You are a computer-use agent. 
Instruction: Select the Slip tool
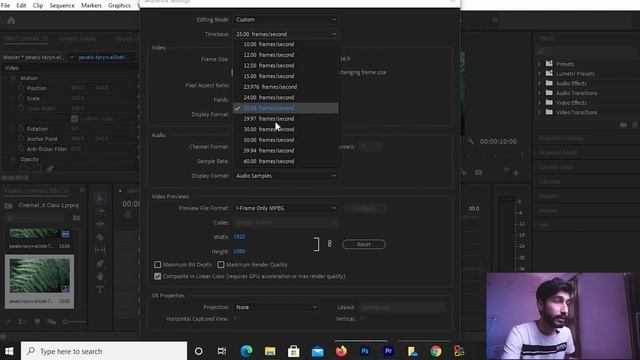click(100, 250)
